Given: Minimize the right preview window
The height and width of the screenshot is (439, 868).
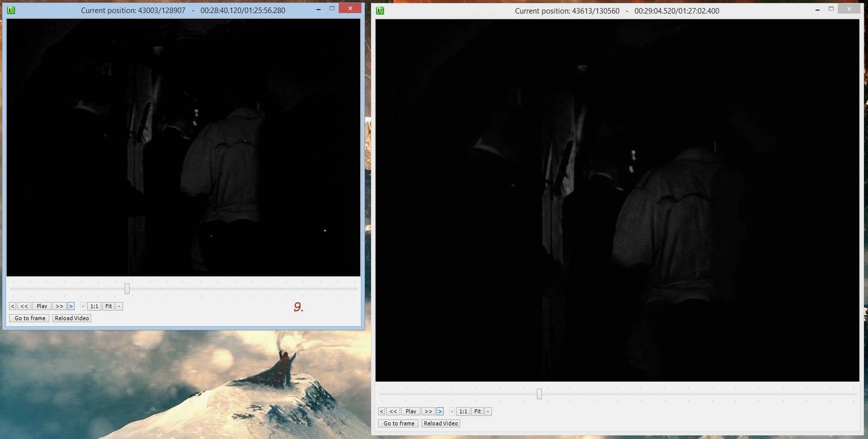Looking at the screenshot, I should (818, 10).
